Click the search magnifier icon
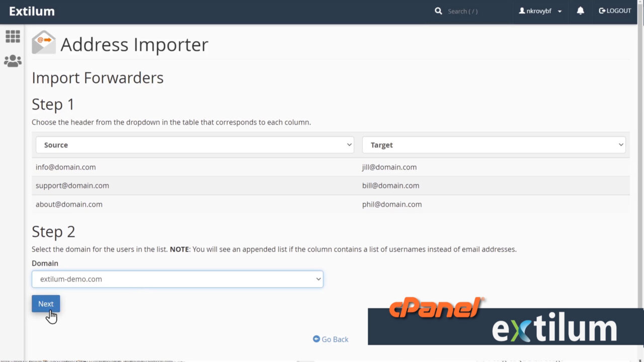Viewport: 644px width, 362px height. point(438,11)
